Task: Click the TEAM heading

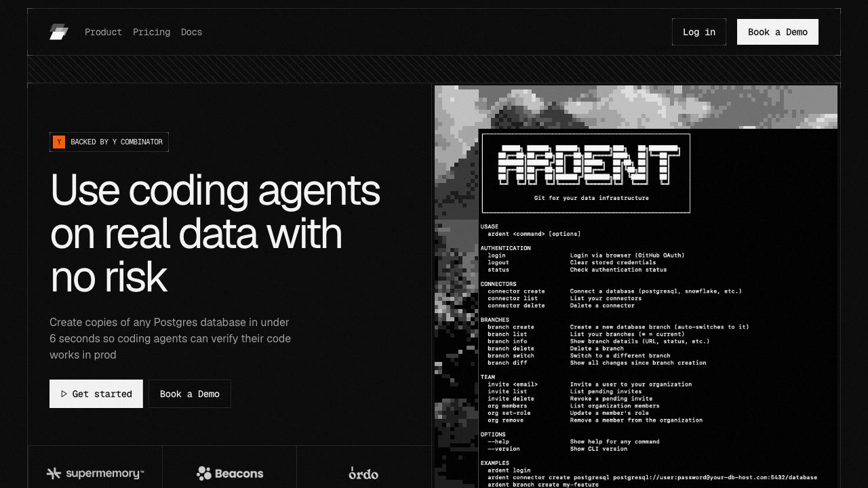Action: [x=488, y=377]
